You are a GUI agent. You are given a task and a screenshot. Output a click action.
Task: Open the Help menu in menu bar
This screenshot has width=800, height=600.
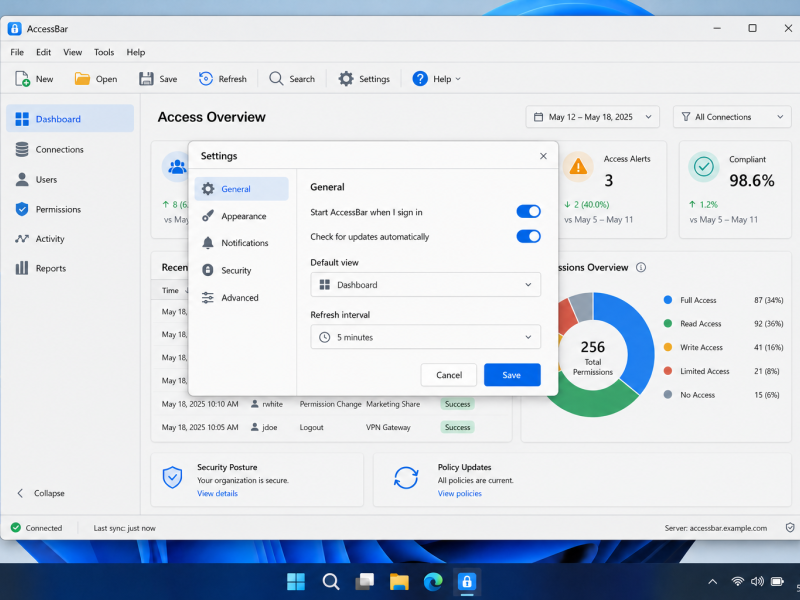pyautogui.click(x=136, y=52)
